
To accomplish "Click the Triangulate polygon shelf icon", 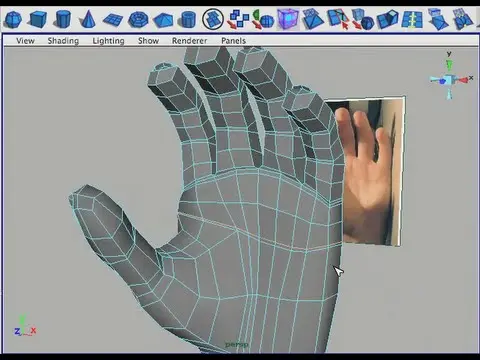I will tap(313, 19).
